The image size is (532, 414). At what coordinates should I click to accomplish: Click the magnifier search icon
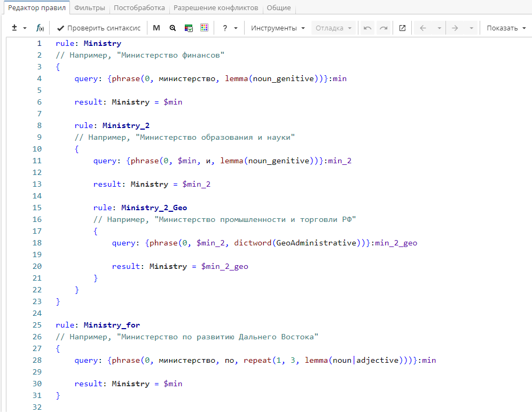[x=173, y=28]
